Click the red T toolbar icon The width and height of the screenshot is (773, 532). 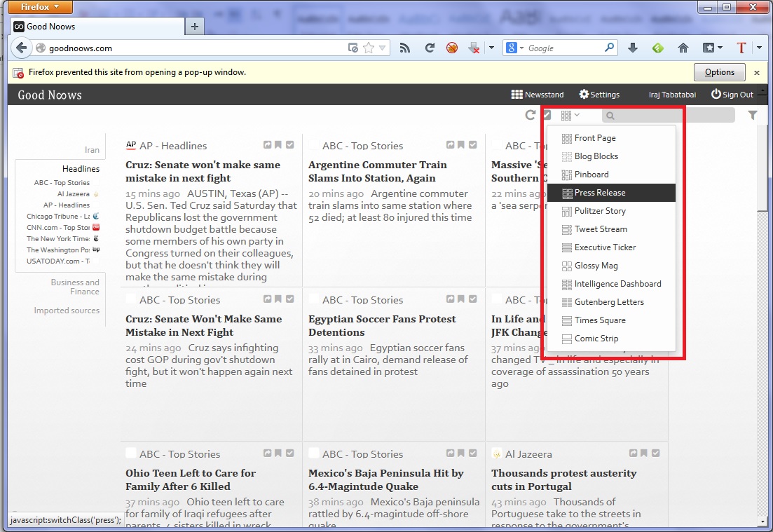741,48
